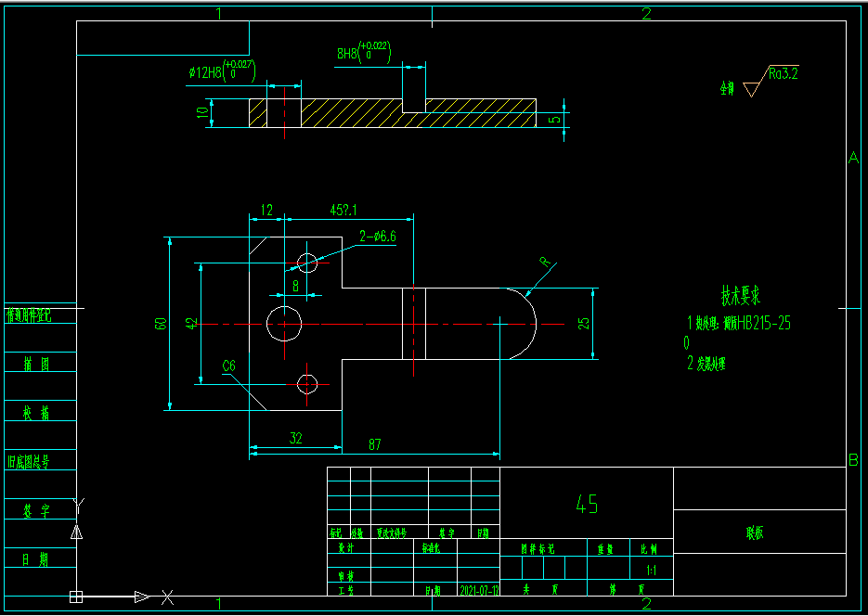Select the 重量 label
The height and width of the screenshot is (616, 868).
pos(605,549)
